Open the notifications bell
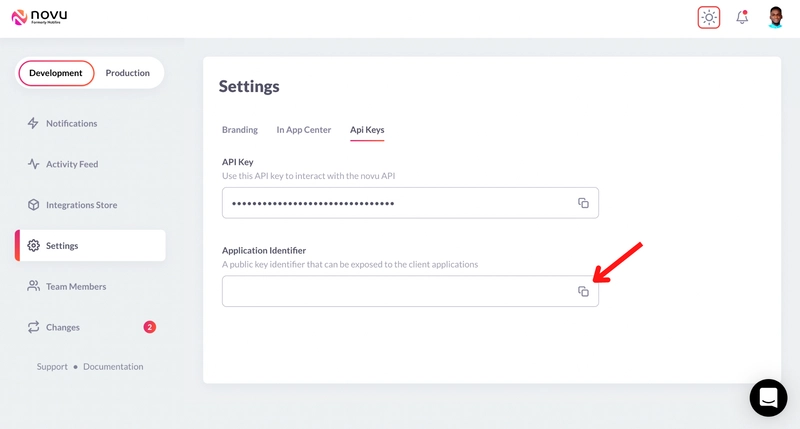Screen dimensions: 800x429 click(742, 17)
